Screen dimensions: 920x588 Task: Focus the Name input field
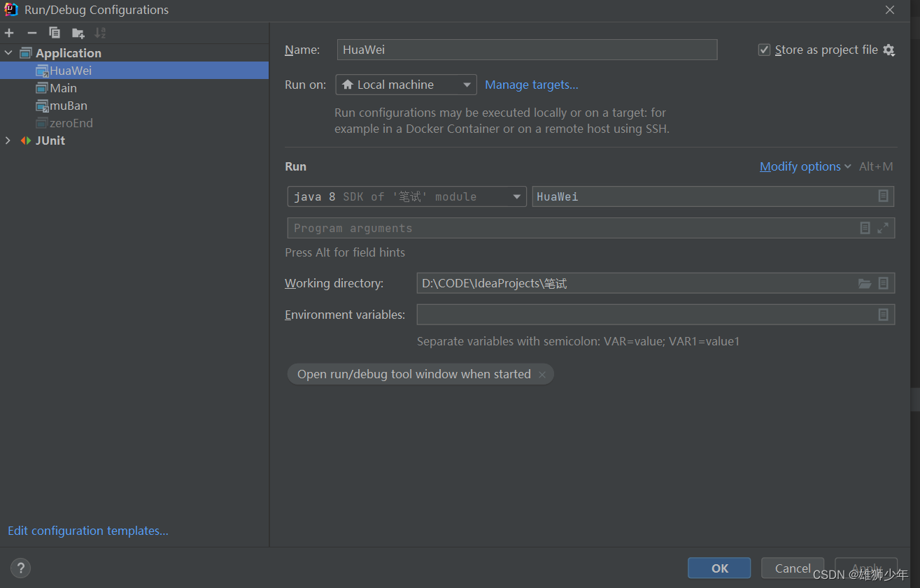[x=528, y=50]
